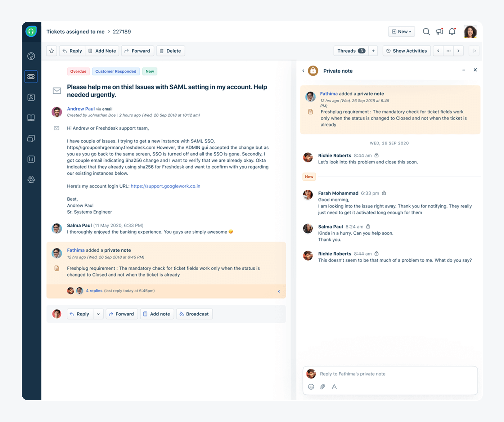Click the bottom Forward button
The width and height of the screenshot is (504, 422).
(x=122, y=314)
